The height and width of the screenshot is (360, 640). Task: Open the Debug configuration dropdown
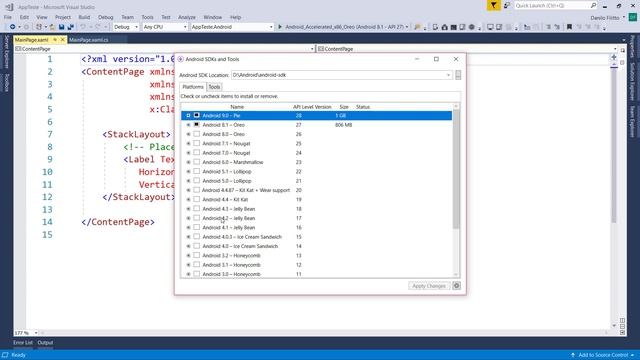pos(126,27)
